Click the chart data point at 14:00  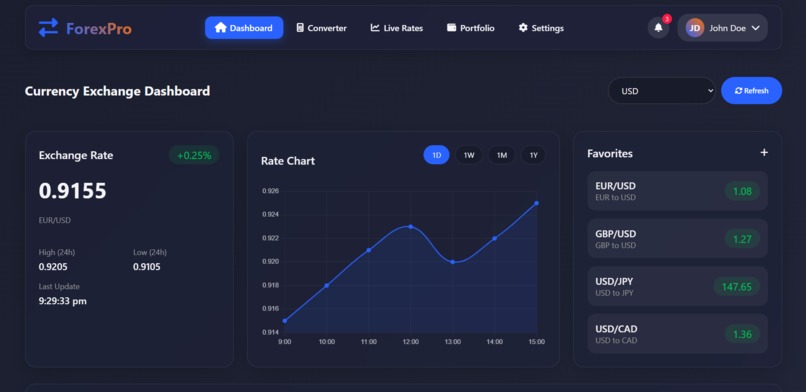tap(494, 238)
